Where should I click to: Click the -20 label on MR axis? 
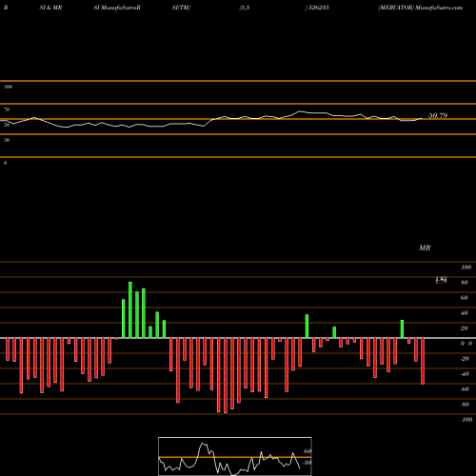tap(465, 359)
